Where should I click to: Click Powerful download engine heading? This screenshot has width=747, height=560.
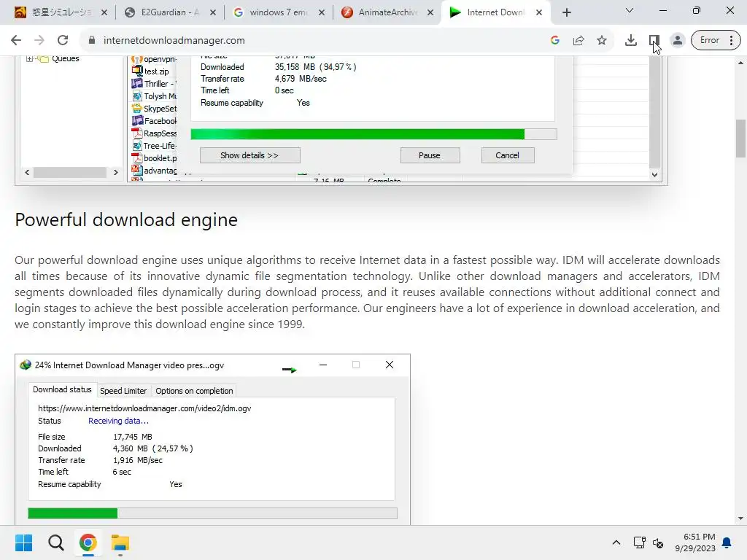click(x=126, y=220)
